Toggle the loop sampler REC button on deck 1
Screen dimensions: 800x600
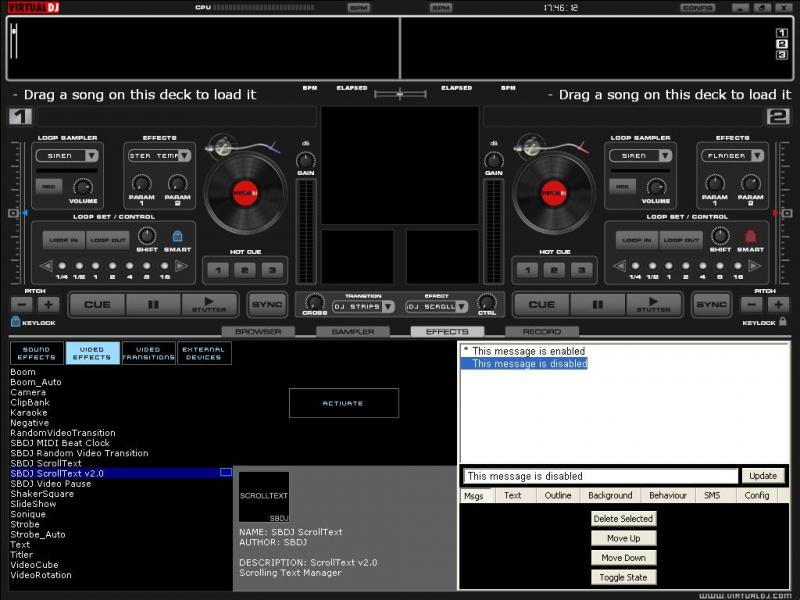[x=49, y=187]
